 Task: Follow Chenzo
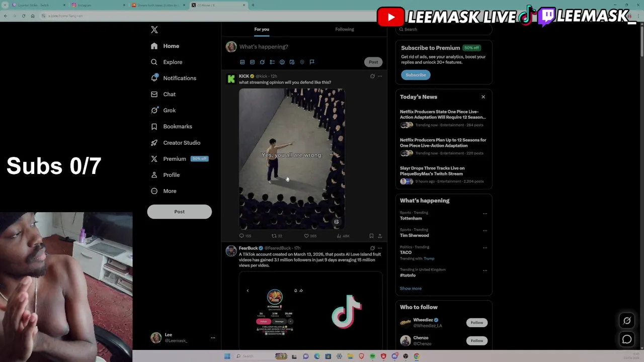coord(477,341)
